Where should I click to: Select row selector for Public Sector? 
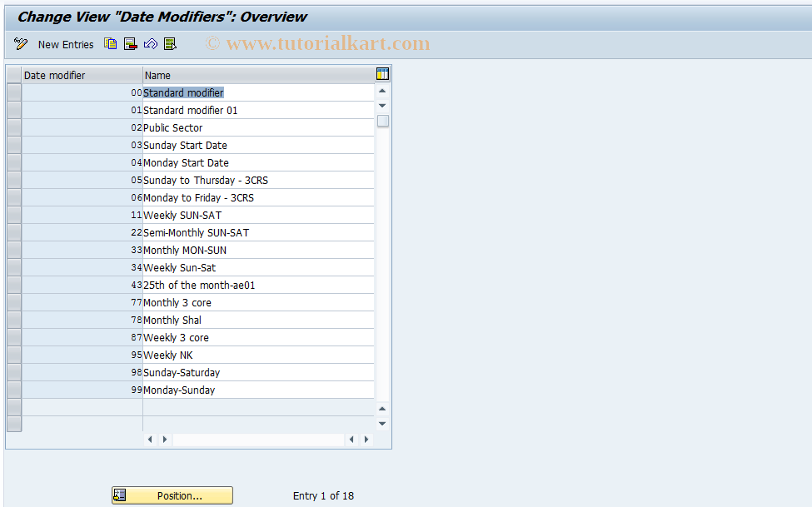pyautogui.click(x=14, y=128)
